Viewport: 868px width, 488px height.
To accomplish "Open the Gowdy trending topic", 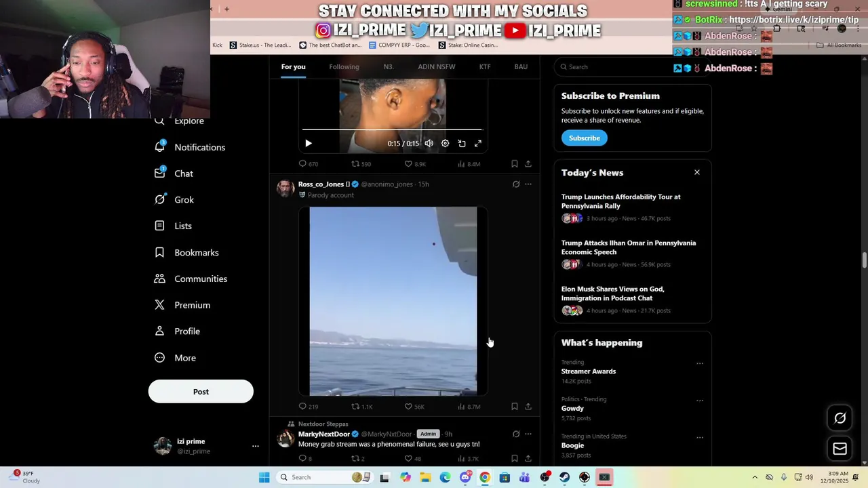I will tap(572, 409).
